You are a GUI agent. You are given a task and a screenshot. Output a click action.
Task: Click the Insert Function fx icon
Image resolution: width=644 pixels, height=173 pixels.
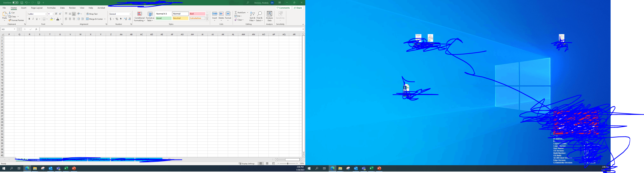(36, 29)
